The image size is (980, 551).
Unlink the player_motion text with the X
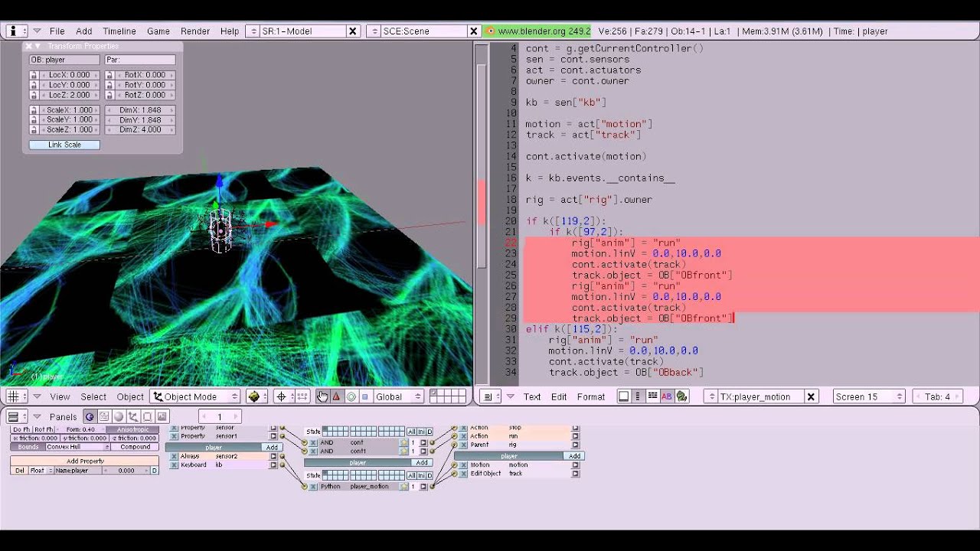coord(811,396)
